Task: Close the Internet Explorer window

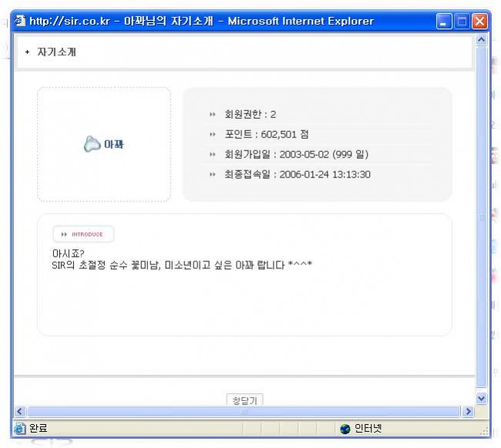Action: click(479, 22)
